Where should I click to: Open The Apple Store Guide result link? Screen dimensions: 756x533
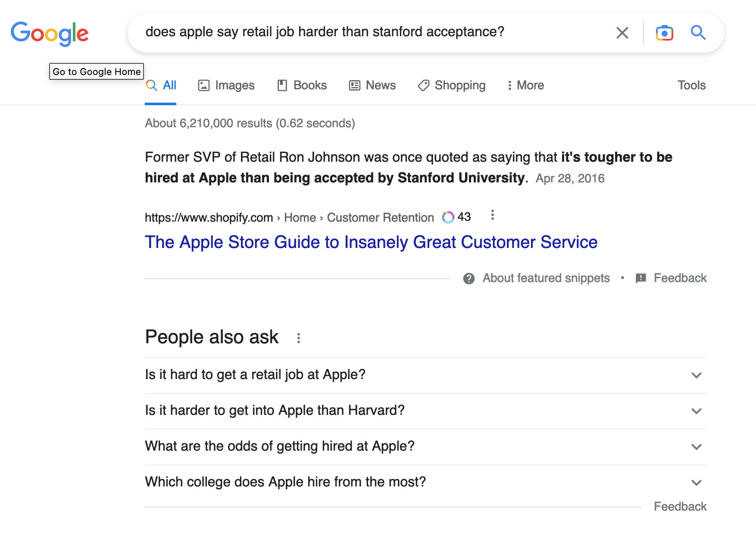coord(371,242)
